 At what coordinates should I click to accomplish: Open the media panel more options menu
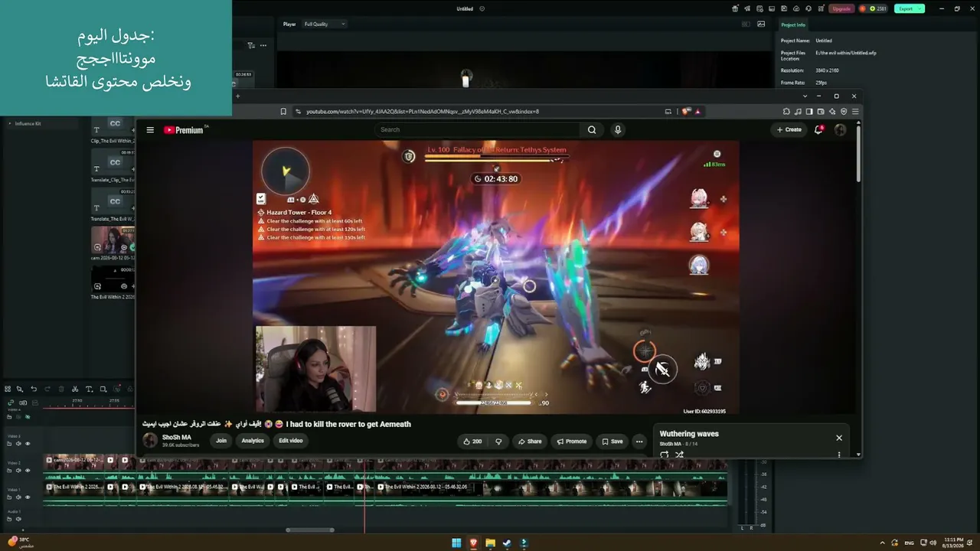point(263,45)
